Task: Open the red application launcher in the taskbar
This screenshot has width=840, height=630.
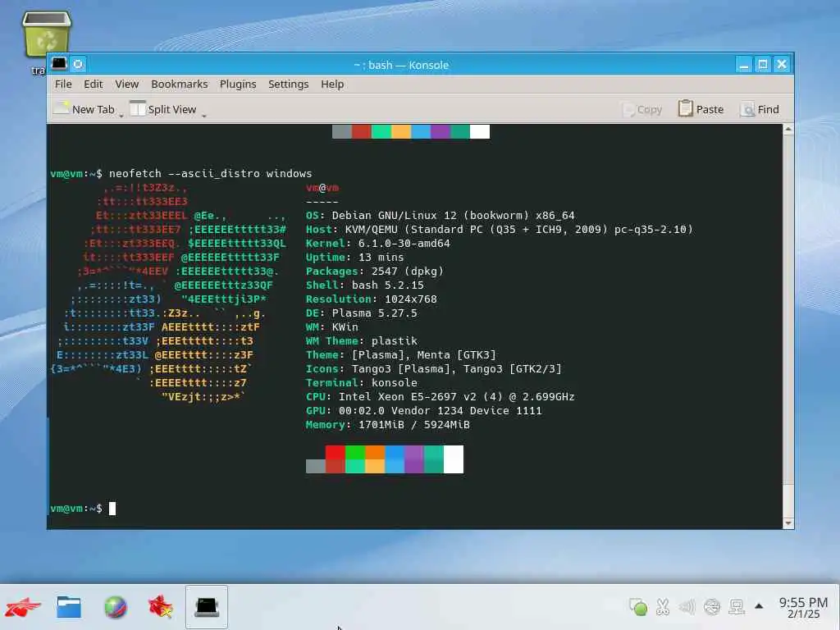Action: point(23,607)
